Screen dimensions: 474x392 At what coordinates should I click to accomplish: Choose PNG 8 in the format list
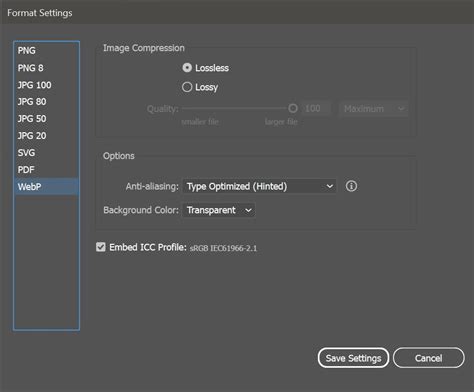pos(46,68)
